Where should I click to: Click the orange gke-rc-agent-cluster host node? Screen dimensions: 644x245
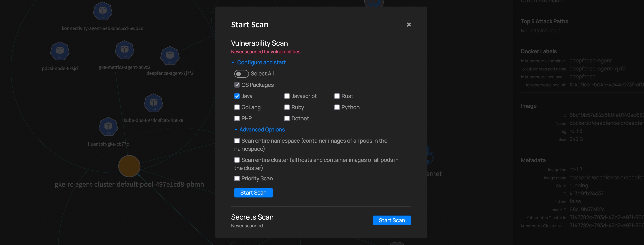click(x=129, y=166)
